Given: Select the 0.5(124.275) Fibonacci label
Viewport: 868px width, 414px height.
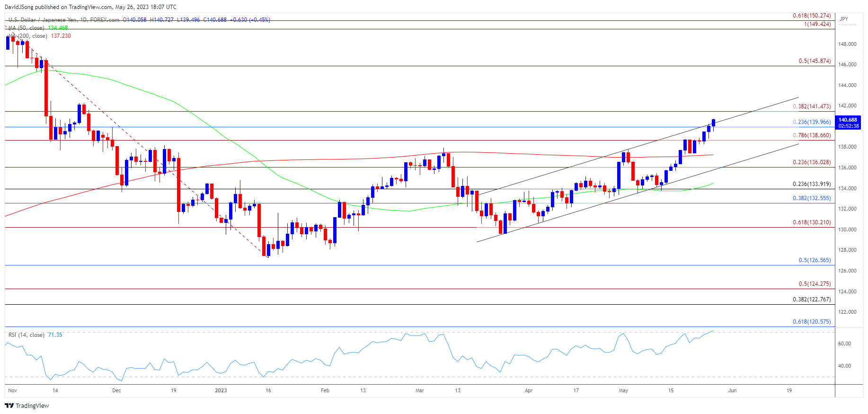Looking at the screenshot, I should [x=815, y=284].
